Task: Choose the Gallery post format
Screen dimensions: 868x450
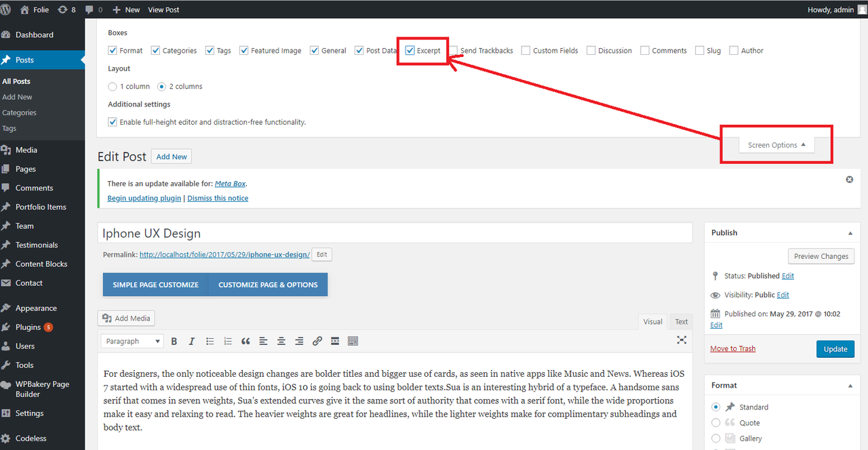Action: (x=715, y=438)
